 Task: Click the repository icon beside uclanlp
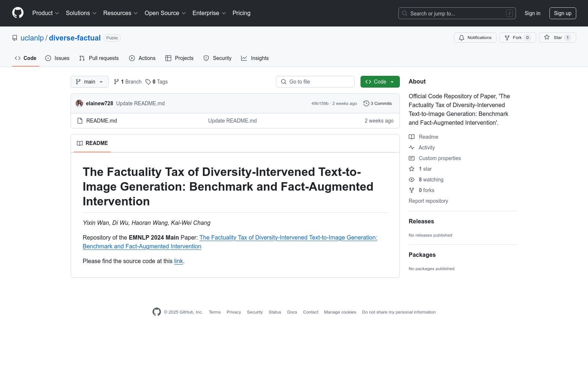pos(15,38)
